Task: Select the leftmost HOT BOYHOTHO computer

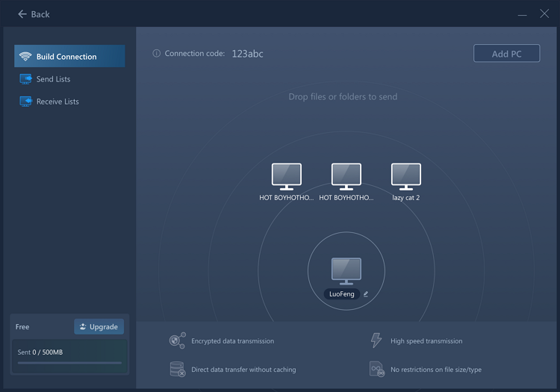Action: (286, 176)
